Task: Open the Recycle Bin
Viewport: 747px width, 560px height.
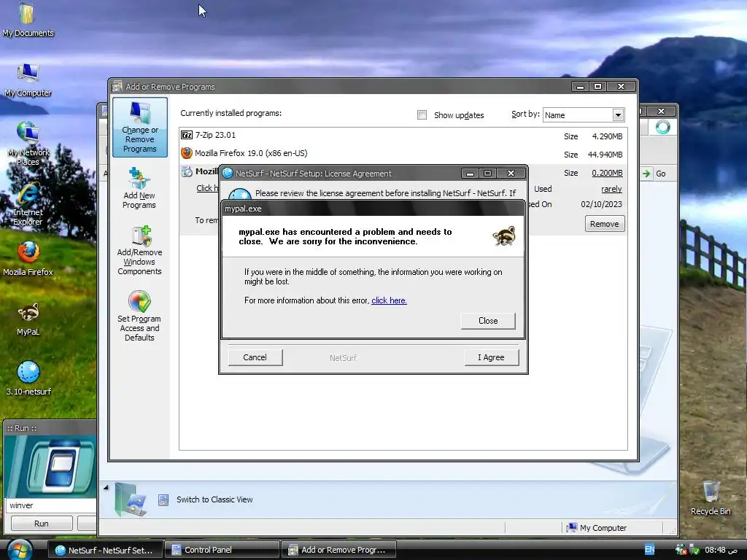Action: 711,497
